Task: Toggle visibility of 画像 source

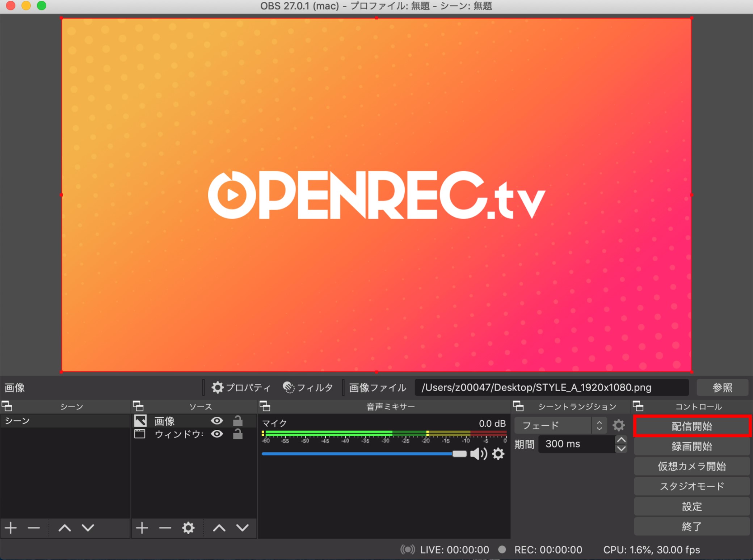Action: (217, 421)
